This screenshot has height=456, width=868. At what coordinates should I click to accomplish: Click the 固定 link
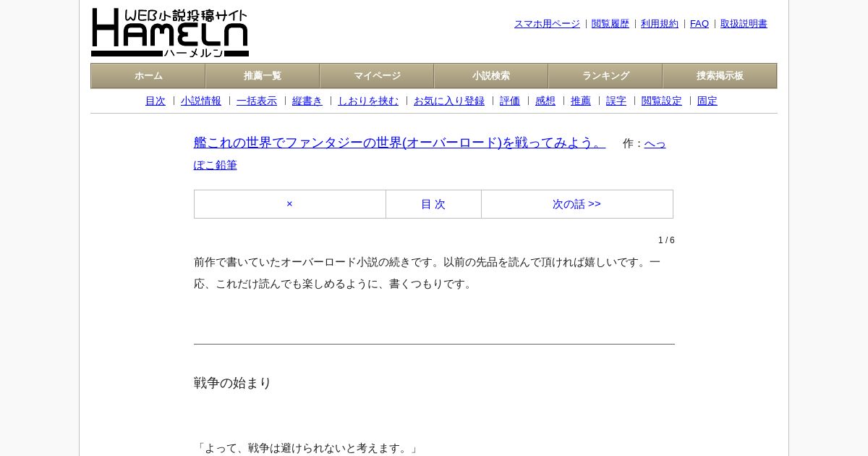tap(707, 101)
